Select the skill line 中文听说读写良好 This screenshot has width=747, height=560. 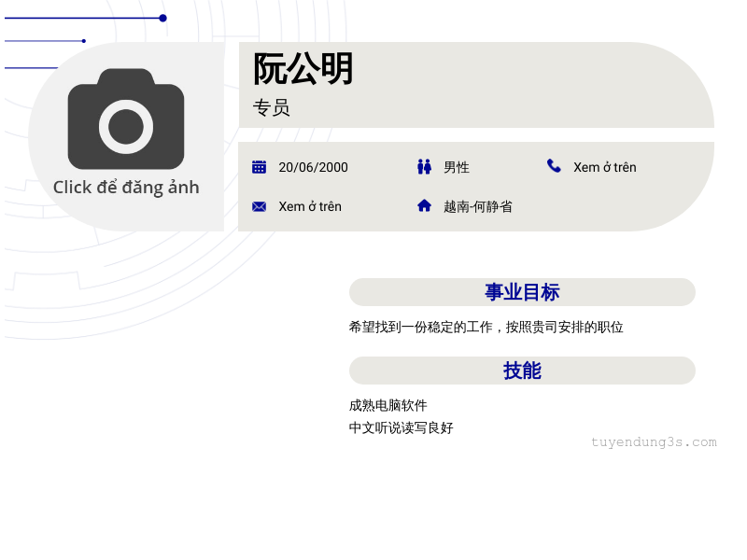point(402,427)
